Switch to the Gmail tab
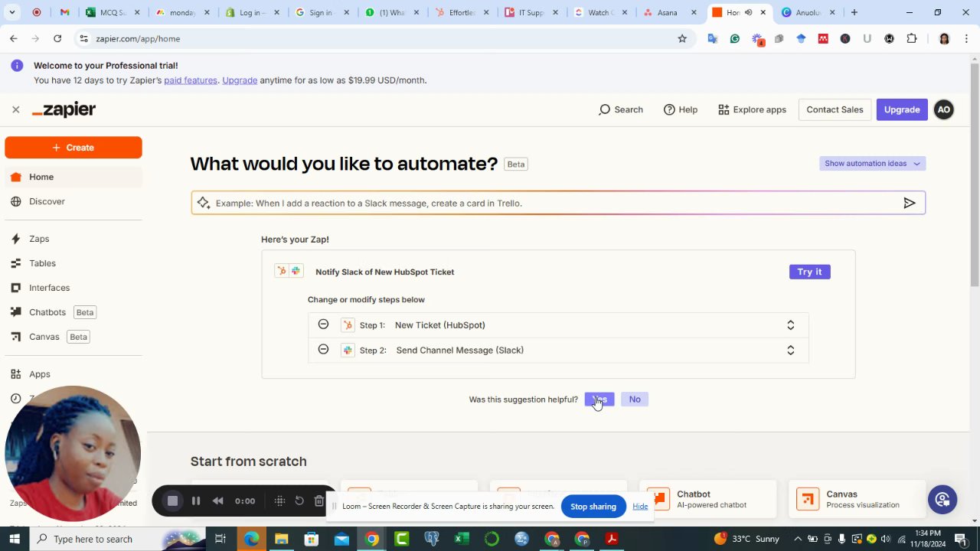Image resolution: width=980 pixels, height=551 pixels. [65, 12]
